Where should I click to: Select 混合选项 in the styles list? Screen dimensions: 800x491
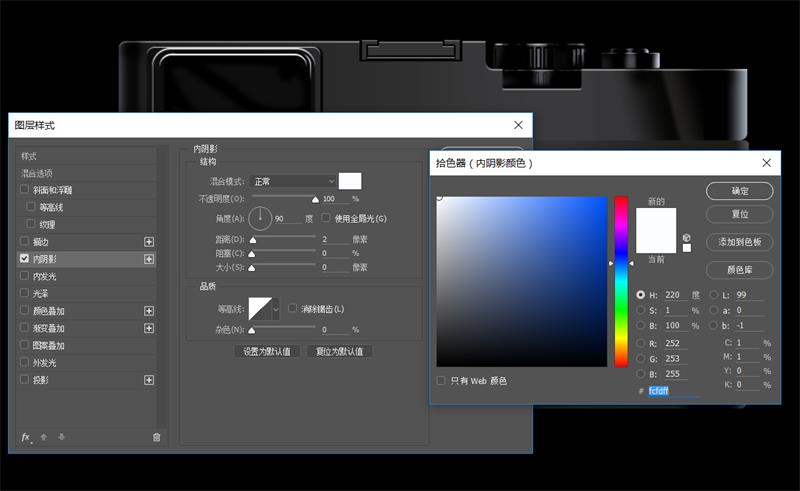(45, 173)
